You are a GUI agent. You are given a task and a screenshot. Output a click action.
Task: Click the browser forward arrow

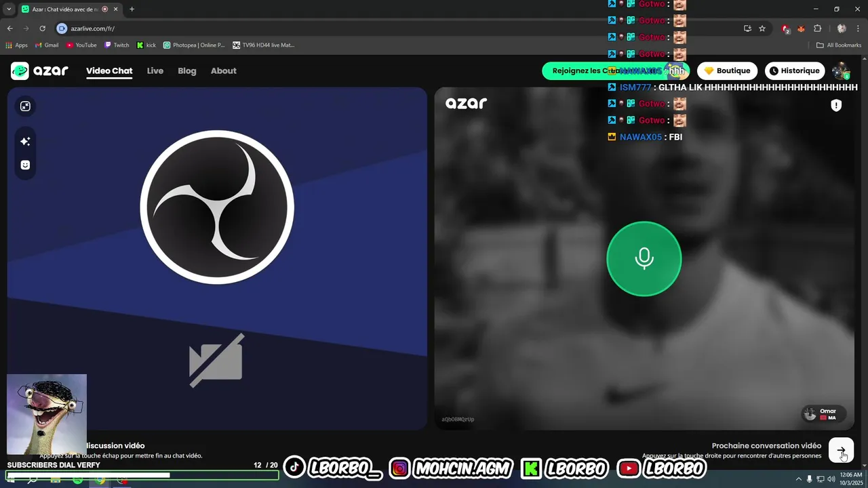[x=26, y=28]
